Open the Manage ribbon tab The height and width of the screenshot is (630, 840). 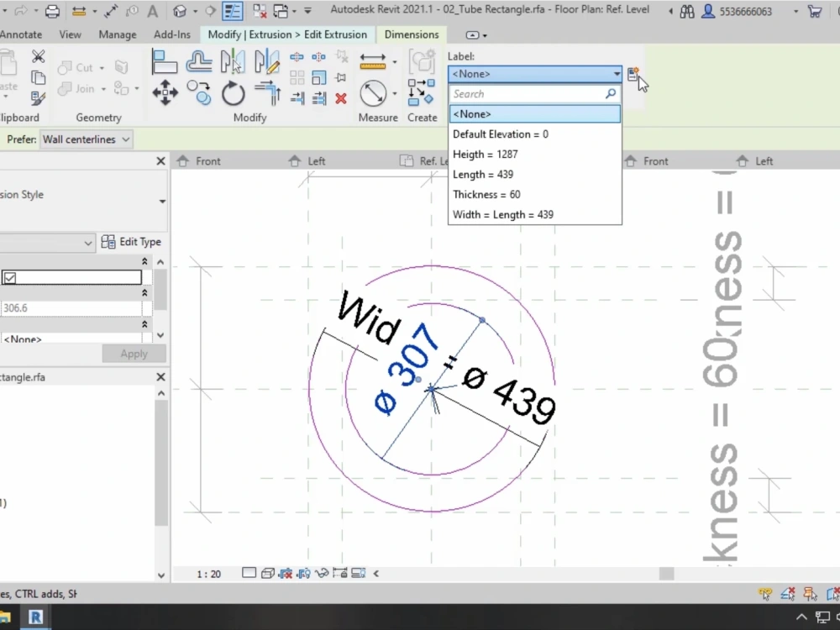[x=118, y=34]
